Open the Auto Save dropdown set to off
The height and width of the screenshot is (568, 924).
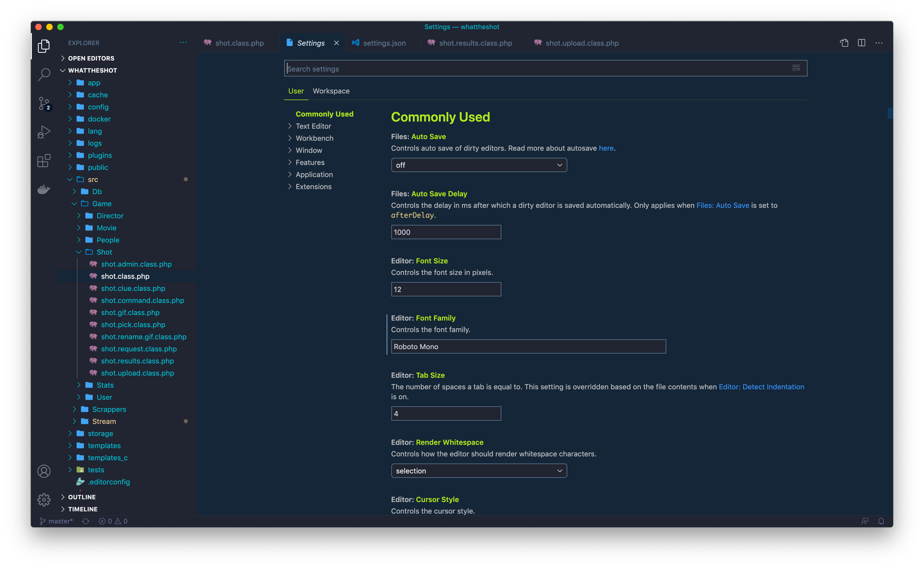tap(479, 165)
